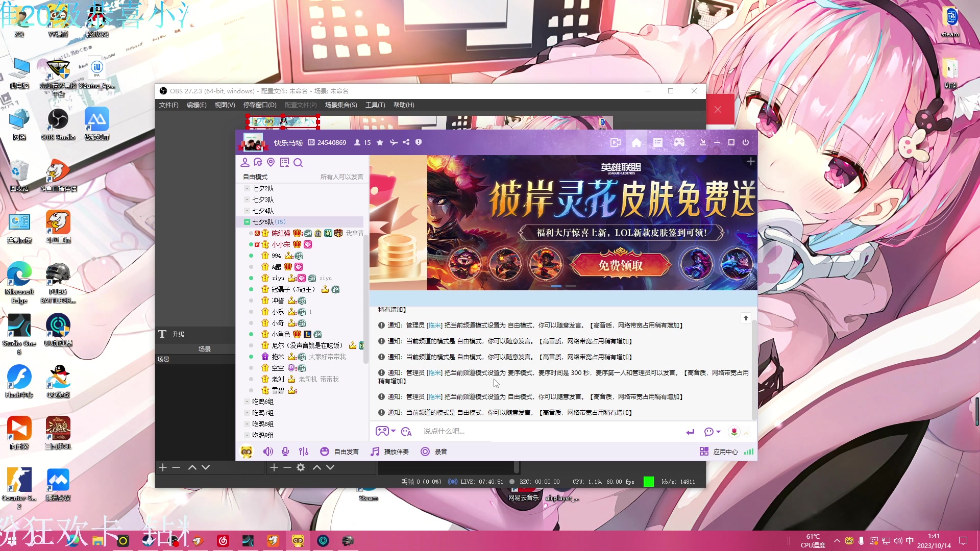Search channel members with magnifier icon

coord(298,163)
